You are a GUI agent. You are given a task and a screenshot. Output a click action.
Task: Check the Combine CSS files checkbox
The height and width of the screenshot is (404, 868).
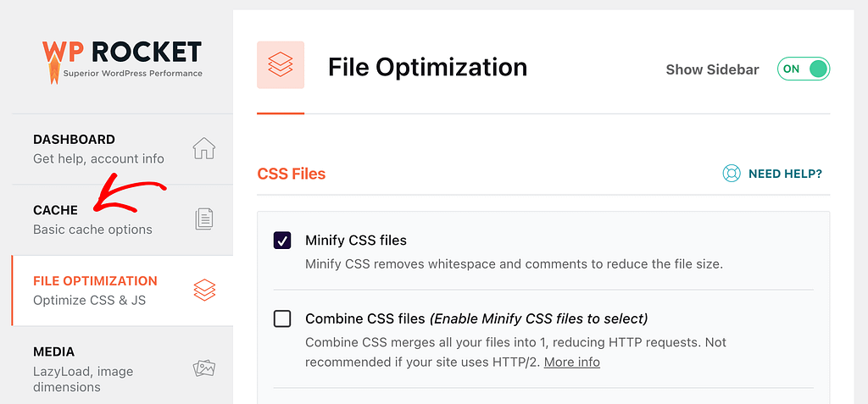point(282,319)
